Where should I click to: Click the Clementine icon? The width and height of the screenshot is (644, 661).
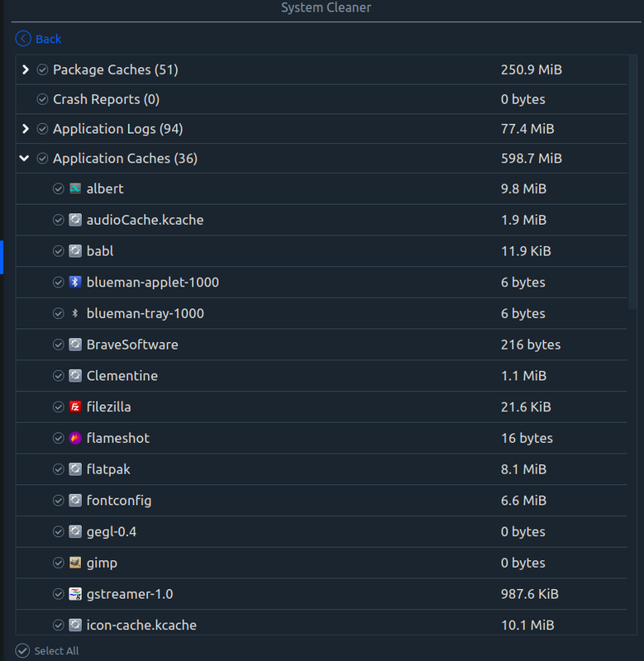pos(75,376)
